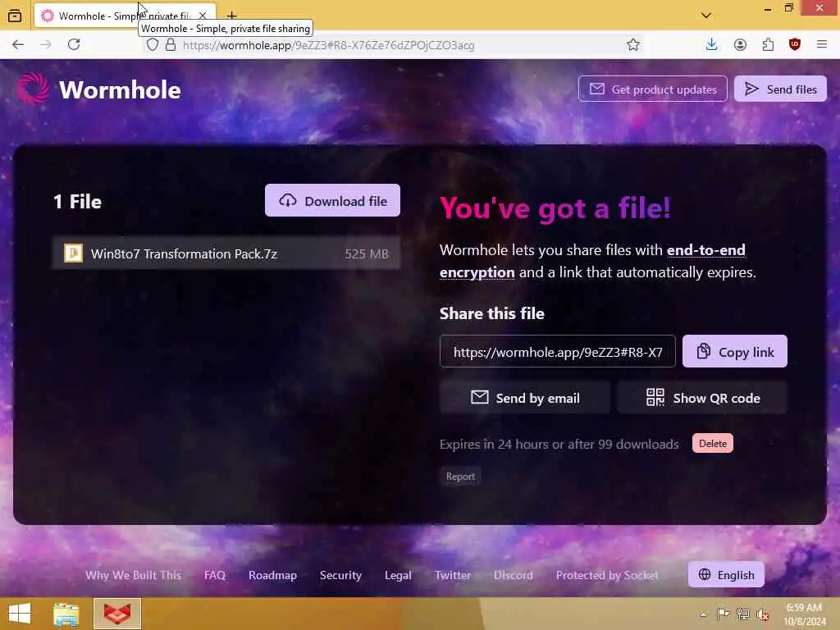Open the Legal footer link

click(x=398, y=575)
